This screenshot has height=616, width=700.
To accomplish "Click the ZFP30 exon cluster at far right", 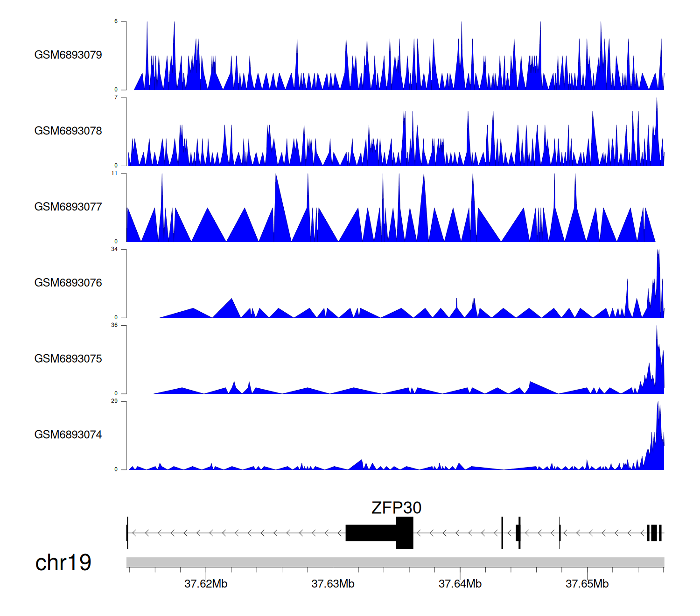I will [654, 533].
